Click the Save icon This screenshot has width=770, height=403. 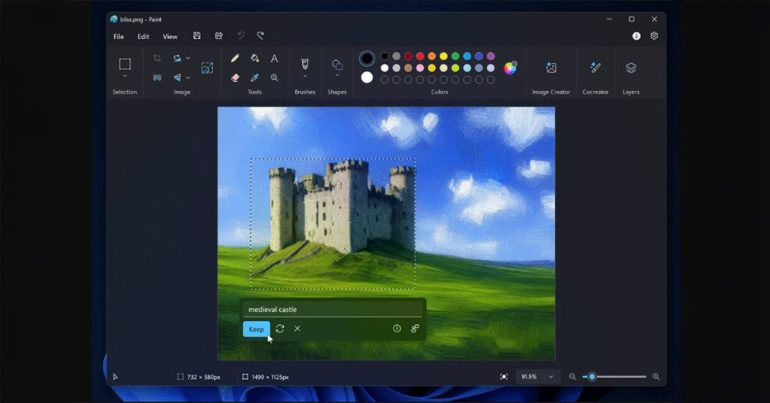(x=197, y=36)
